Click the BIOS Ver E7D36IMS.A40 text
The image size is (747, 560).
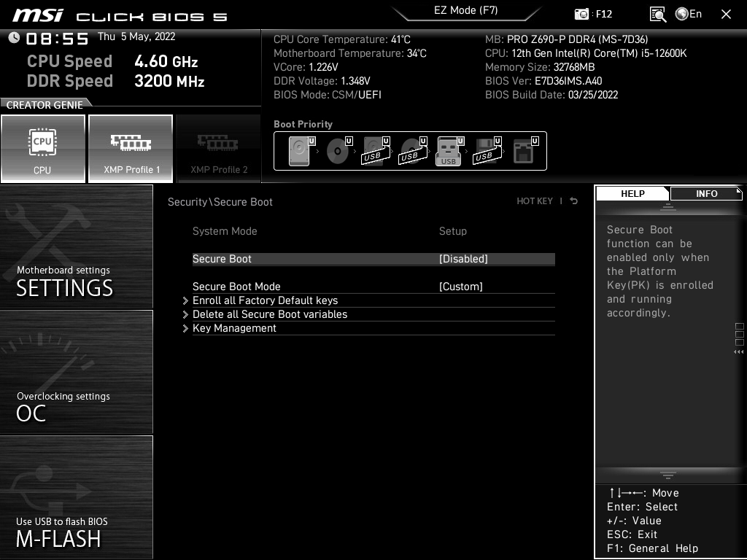click(543, 81)
